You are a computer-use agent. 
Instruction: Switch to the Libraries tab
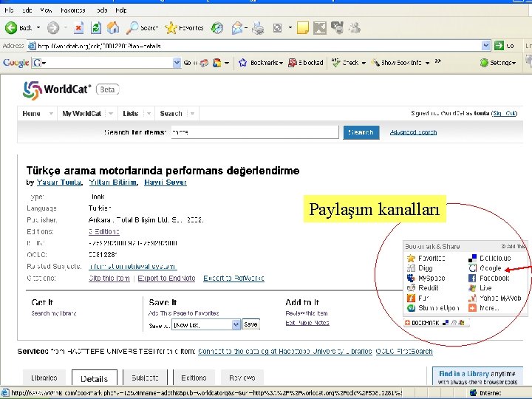44,378
